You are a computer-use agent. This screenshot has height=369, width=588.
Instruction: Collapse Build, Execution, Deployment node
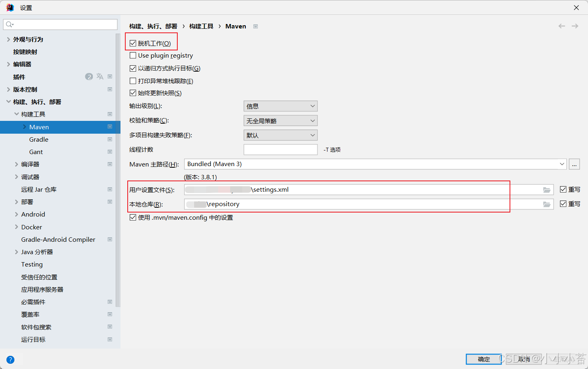(x=8, y=102)
